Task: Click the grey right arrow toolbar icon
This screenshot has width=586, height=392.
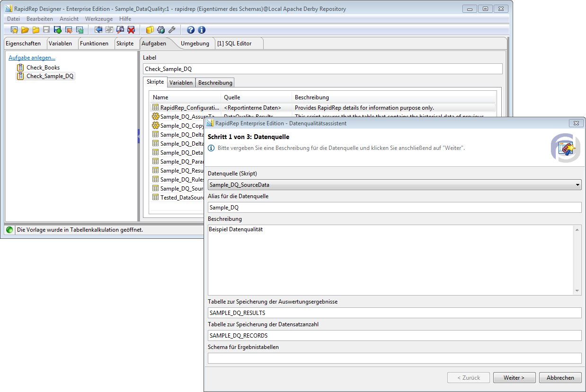Action: (x=109, y=30)
